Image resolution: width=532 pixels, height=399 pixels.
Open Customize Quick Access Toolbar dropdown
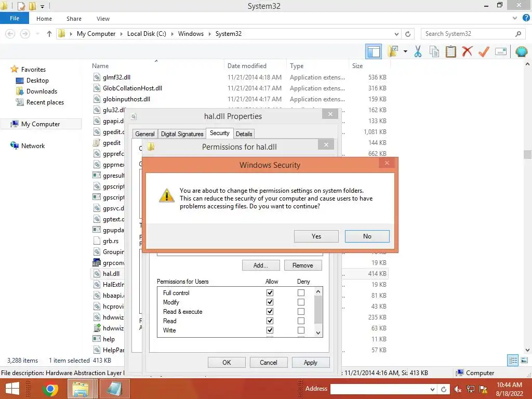(42, 6)
